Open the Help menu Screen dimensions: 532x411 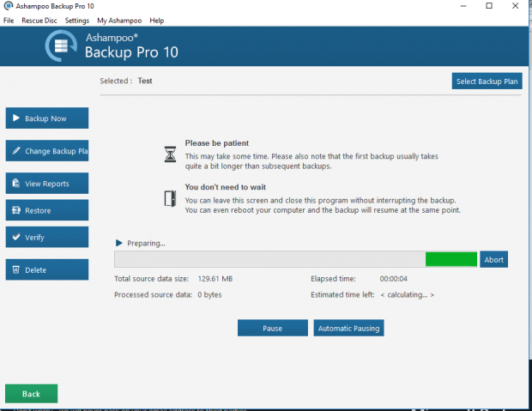coord(157,20)
